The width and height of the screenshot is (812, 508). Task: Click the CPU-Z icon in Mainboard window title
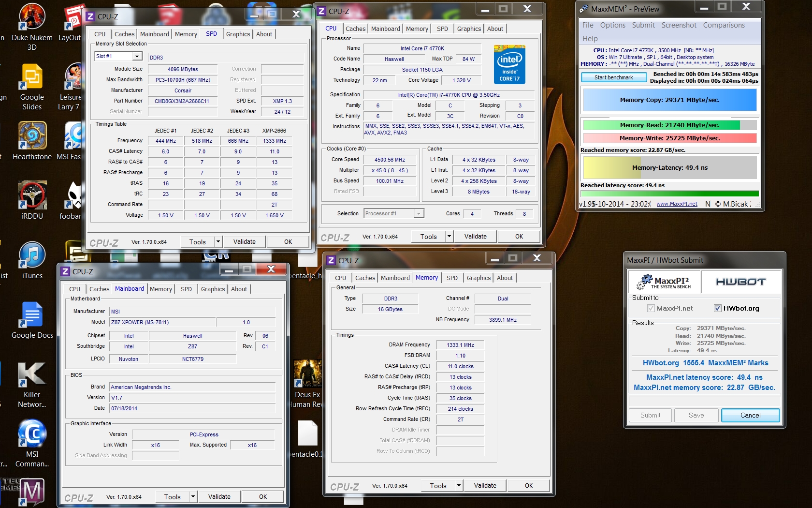click(65, 271)
